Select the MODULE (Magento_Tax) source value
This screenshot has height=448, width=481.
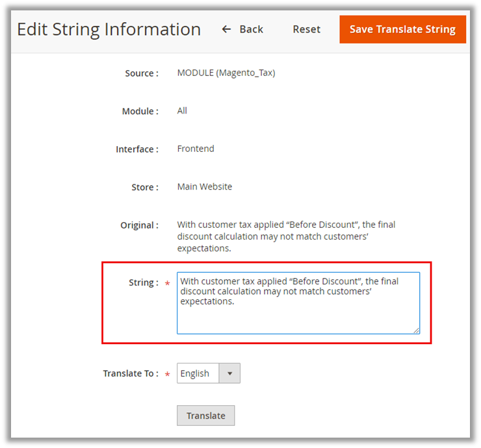[226, 73]
